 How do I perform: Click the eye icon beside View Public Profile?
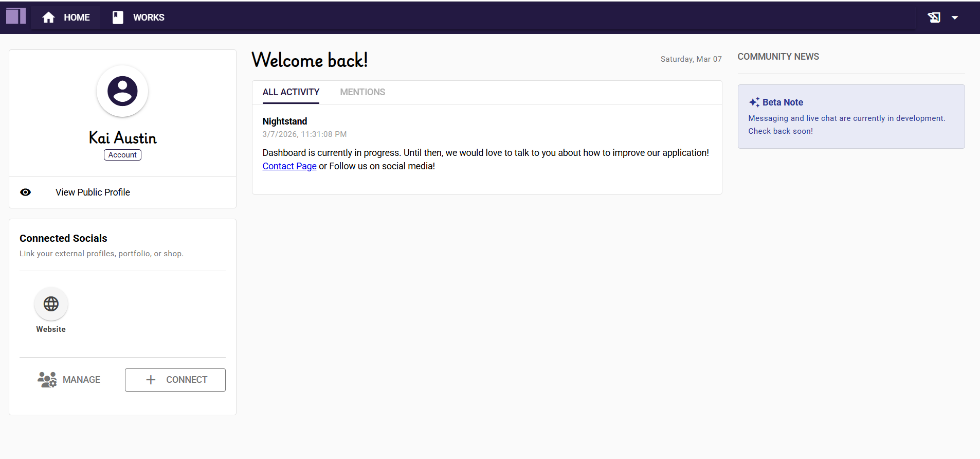26,192
